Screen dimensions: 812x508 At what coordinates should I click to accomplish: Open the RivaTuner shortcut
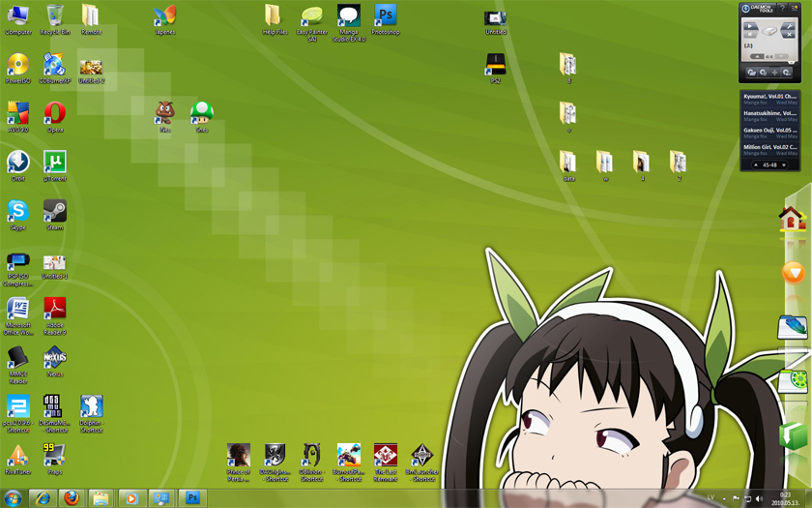coord(18,460)
